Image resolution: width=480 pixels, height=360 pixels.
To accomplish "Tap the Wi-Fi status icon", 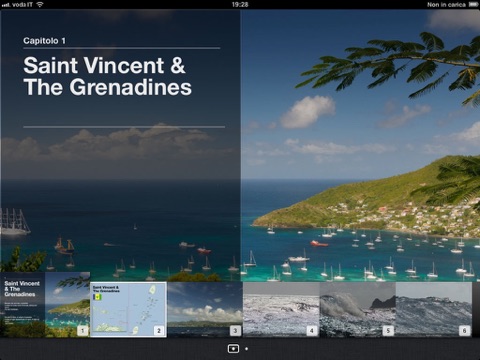I will [40, 4].
